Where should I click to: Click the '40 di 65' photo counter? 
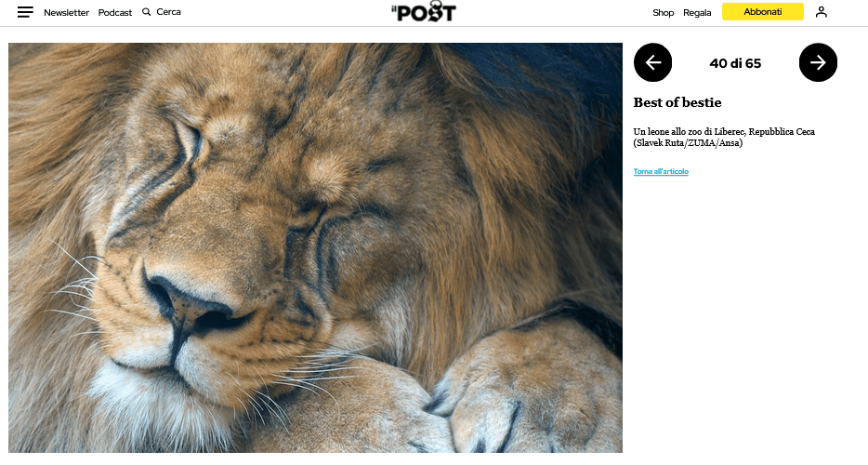(x=735, y=63)
